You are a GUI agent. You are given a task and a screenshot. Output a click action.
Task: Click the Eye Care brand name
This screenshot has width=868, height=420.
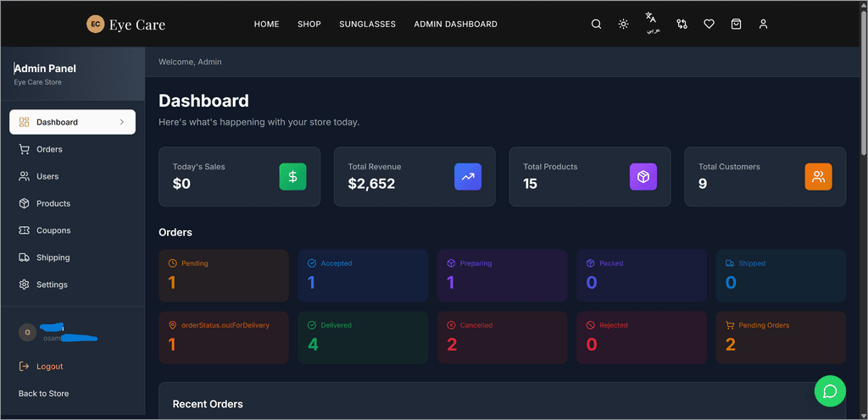pyautogui.click(x=137, y=25)
